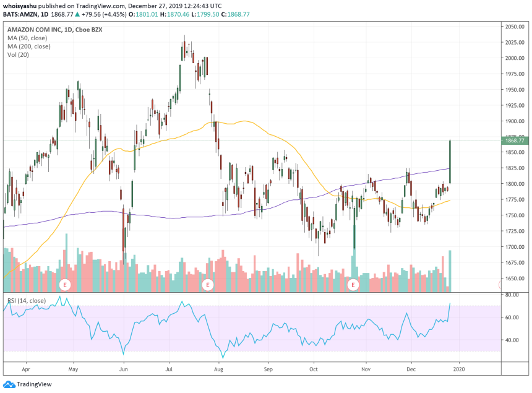Click the close value C:1868.77
This screenshot has height=393, width=532.
[x=236, y=14]
